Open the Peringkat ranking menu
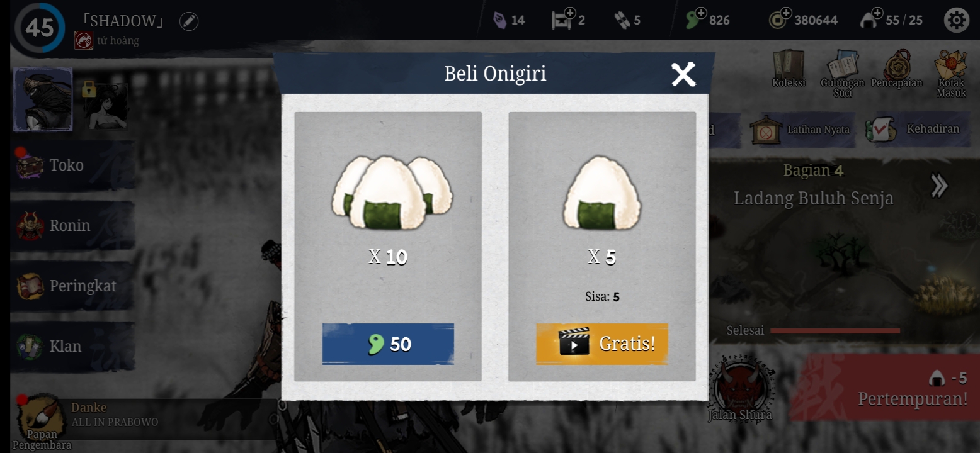The width and height of the screenshot is (980, 453). click(72, 286)
